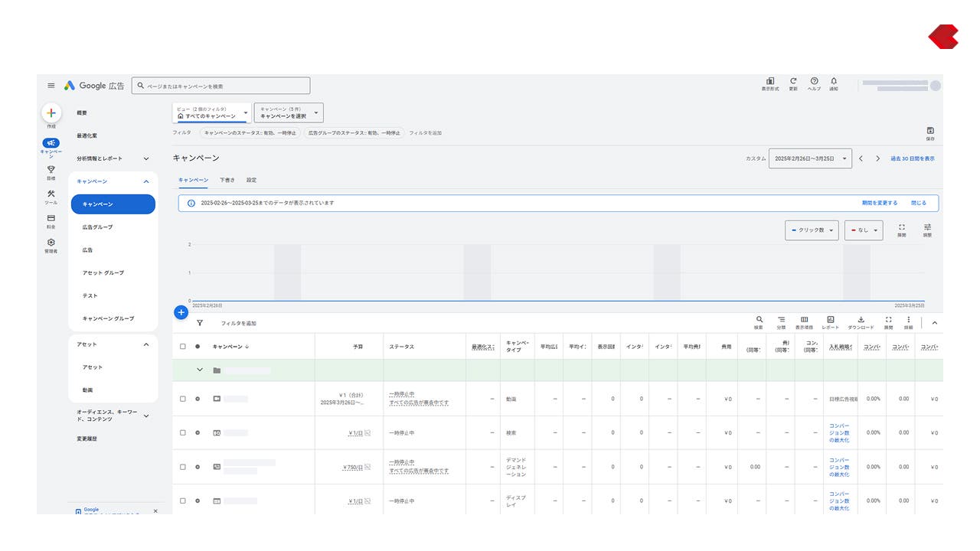Click the レポート icon
This screenshot has height=551, width=980.
click(831, 320)
